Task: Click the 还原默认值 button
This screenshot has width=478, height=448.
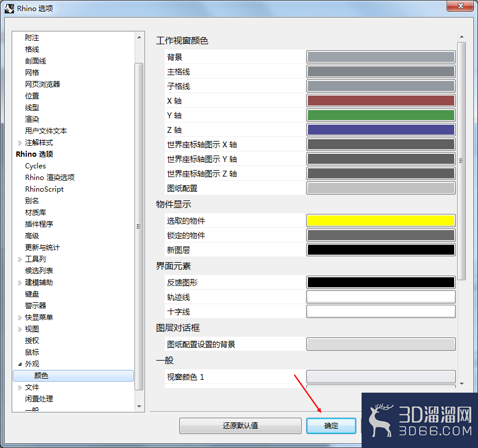Action: coord(240,426)
